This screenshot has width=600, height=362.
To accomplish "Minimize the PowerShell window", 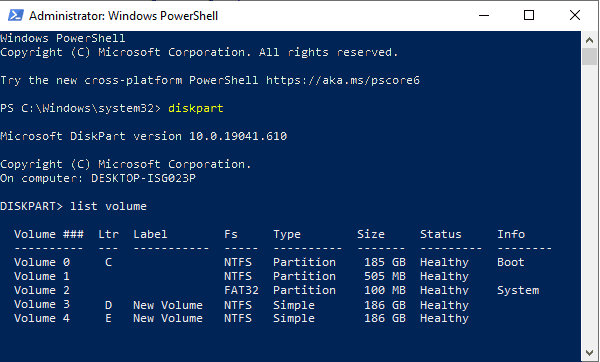I will [x=484, y=15].
